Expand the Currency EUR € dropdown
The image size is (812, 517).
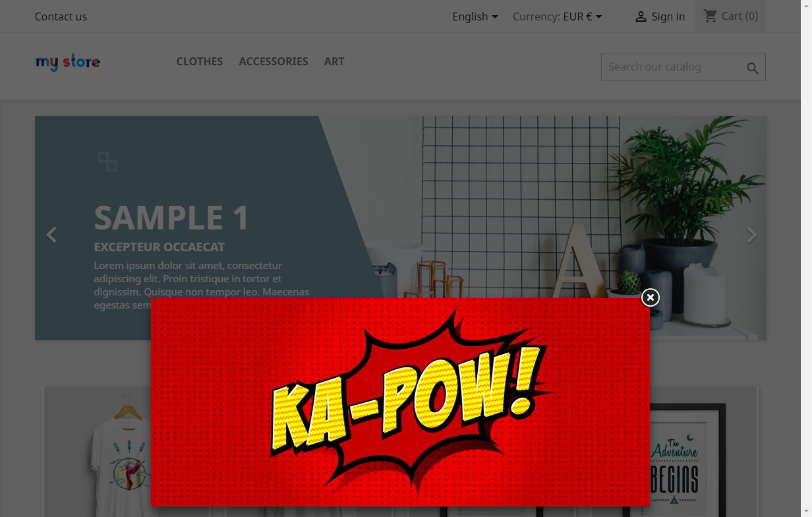[x=557, y=16]
